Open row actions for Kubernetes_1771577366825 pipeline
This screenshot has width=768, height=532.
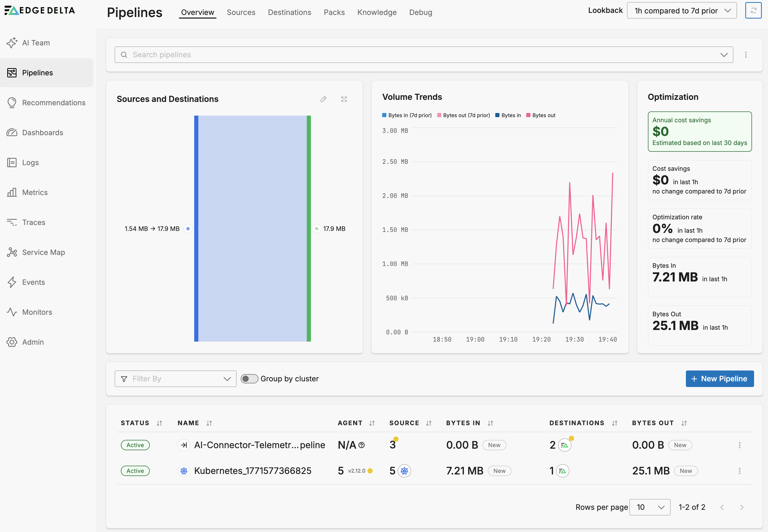[x=739, y=471]
